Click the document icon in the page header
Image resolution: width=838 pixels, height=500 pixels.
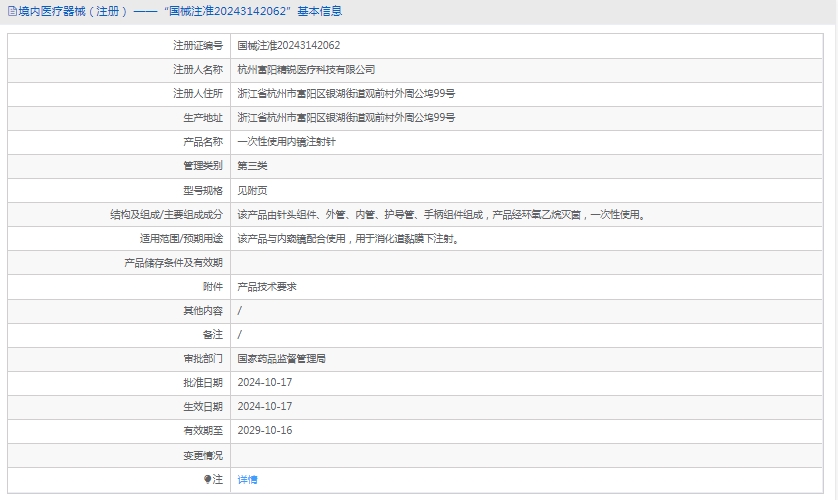[x=11, y=11]
